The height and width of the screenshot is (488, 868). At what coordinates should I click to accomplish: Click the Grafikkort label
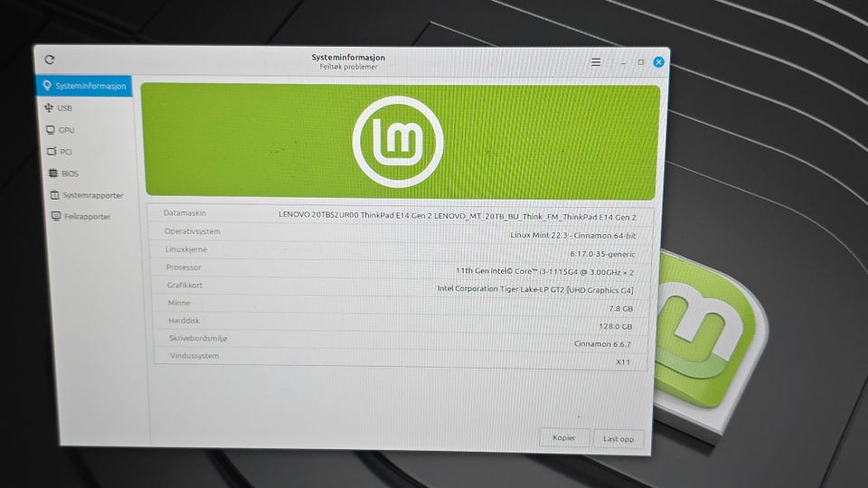(184, 285)
